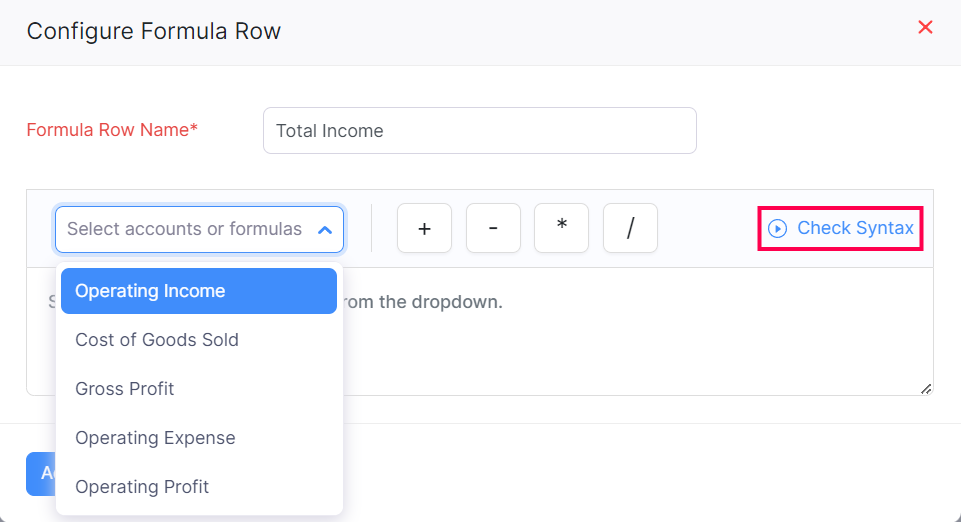Pick Gross Profit from the dropdown

125,389
